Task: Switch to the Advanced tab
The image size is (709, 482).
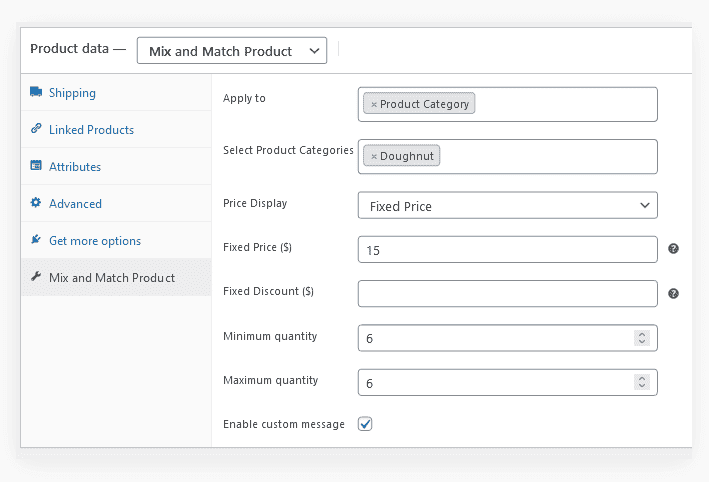Action: 75,204
